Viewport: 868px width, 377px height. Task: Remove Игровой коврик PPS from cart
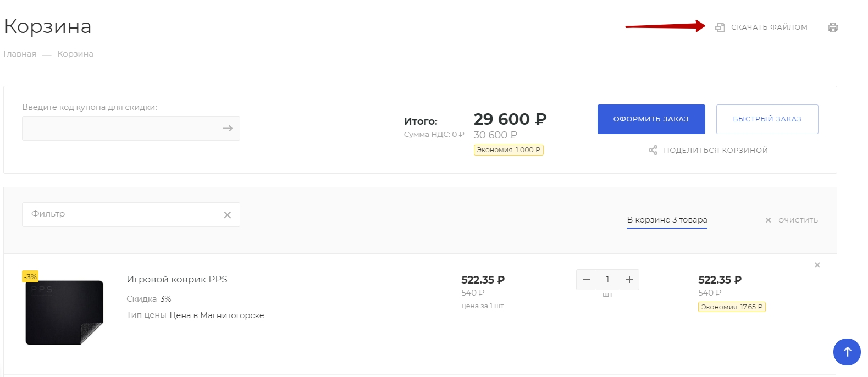point(817,265)
